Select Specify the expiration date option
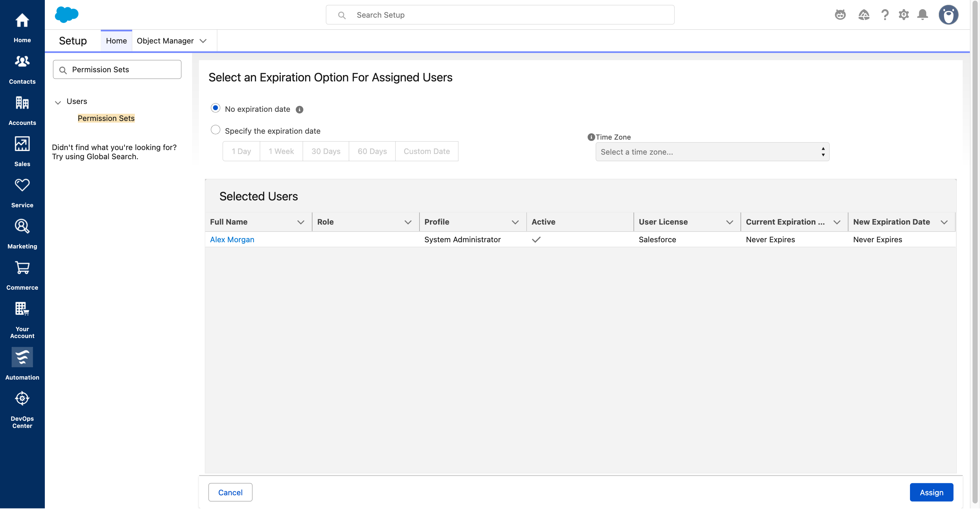 point(215,130)
